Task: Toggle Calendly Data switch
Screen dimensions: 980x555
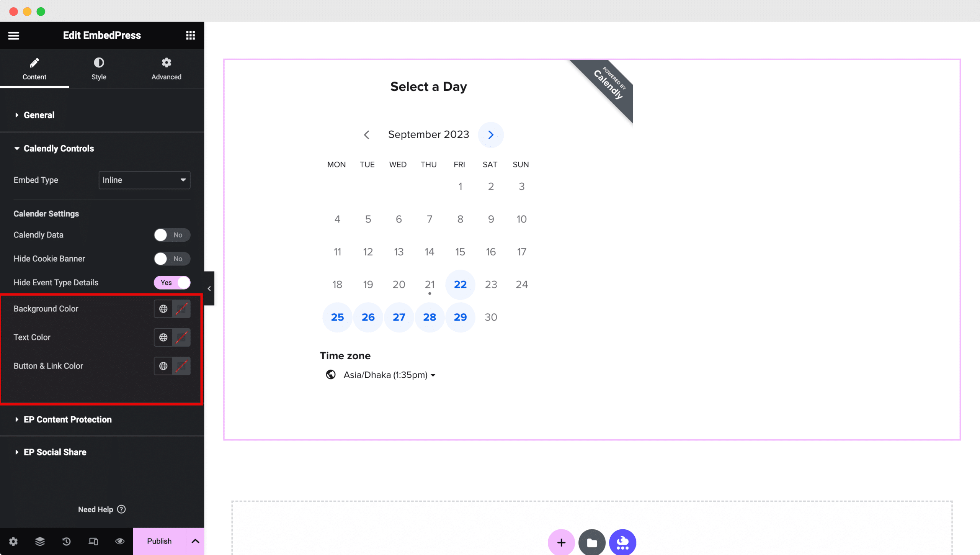Action: [171, 234]
